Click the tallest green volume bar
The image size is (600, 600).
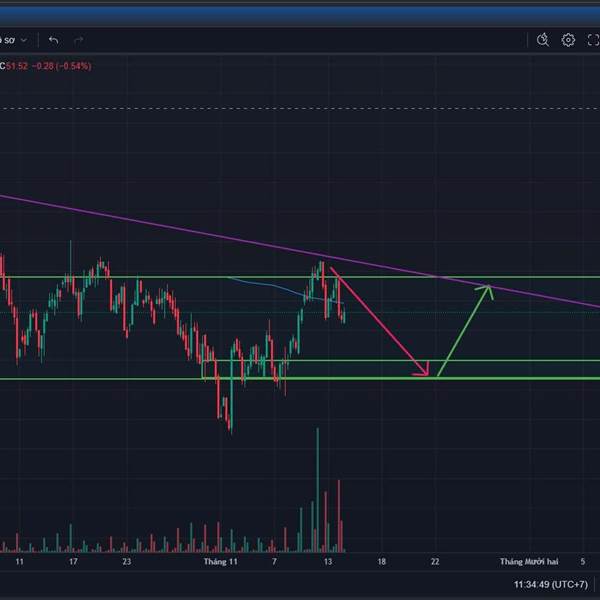pos(317,490)
